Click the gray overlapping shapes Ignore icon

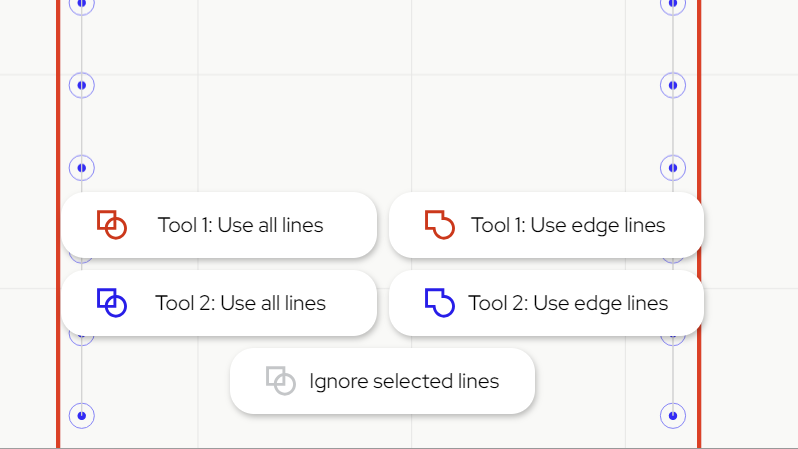coord(280,381)
